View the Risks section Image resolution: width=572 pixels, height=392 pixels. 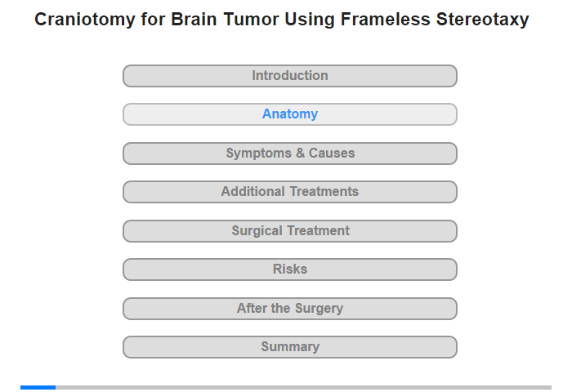coord(290,269)
